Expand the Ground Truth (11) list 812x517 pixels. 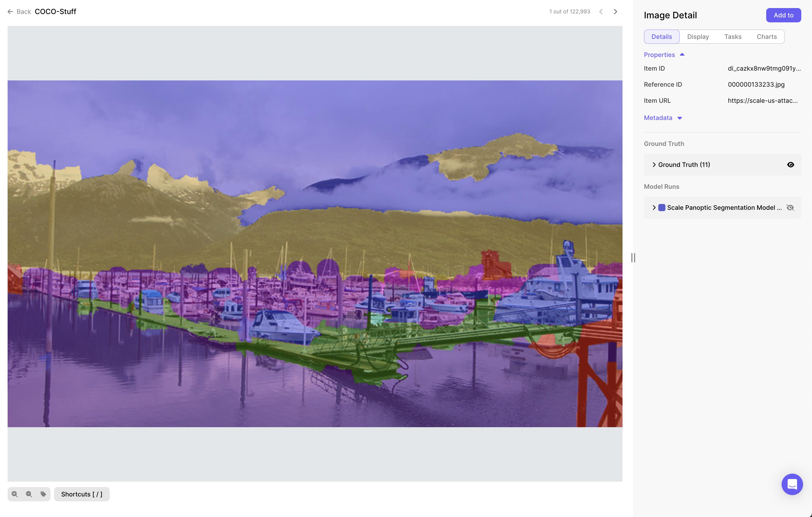coord(654,165)
